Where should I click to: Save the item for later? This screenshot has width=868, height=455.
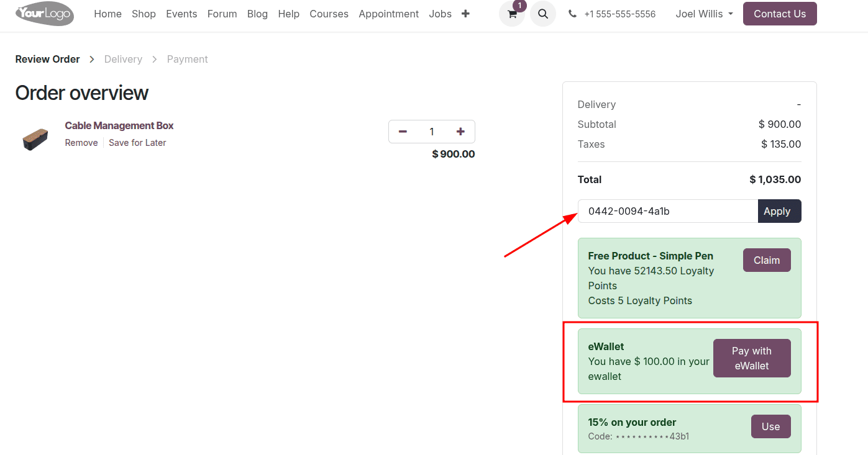(137, 143)
